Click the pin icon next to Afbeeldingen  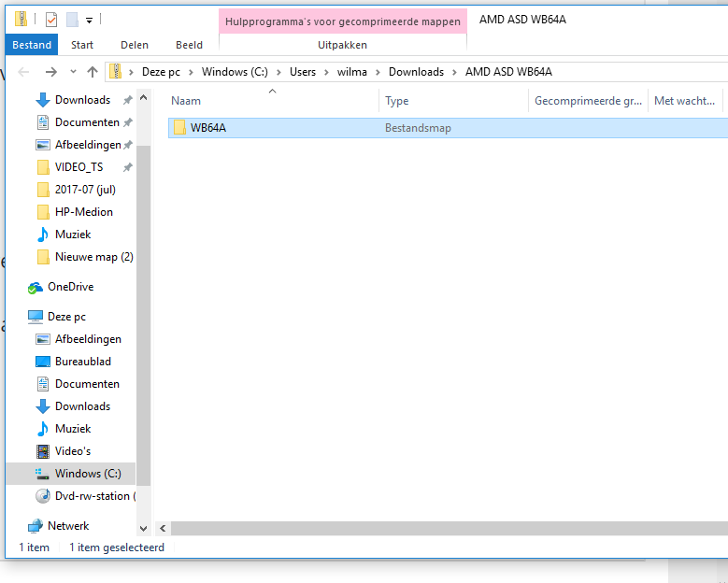127,145
